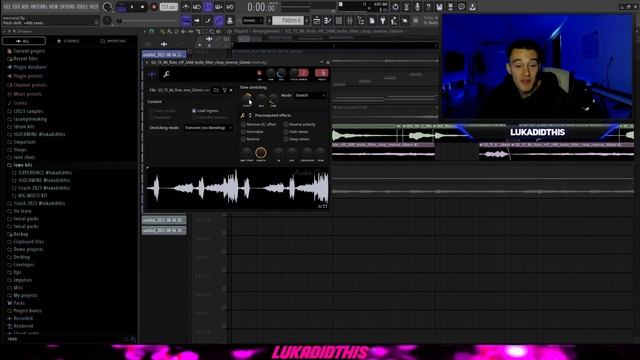
Task: Toggle Reverse polarity checkbox
Action: pyautogui.click(x=286, y=124)
